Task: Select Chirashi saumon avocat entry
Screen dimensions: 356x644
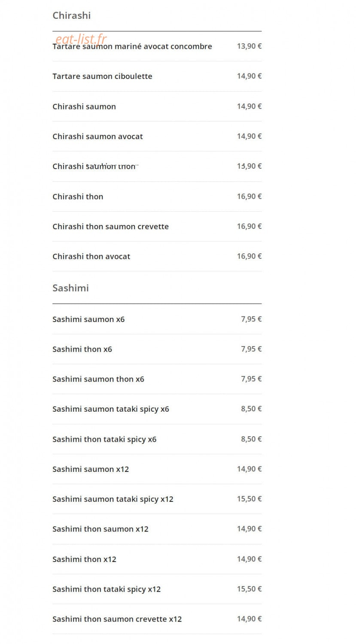Action: (x=97, y=137)
